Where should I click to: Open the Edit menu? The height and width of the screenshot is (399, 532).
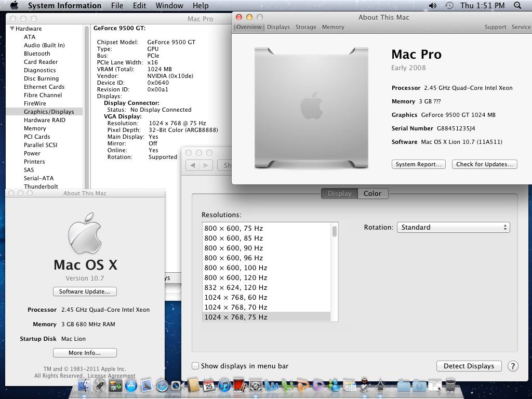click(139, 5)
